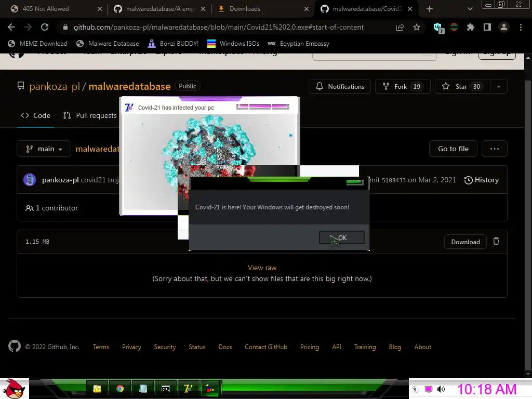Click the volume speaker tray icon

441,389
